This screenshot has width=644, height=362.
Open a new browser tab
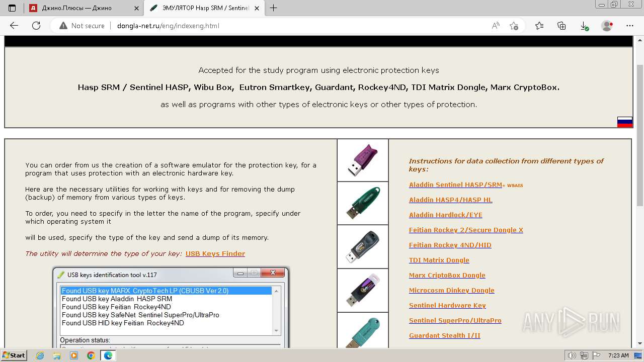click(x=274, y=8)
